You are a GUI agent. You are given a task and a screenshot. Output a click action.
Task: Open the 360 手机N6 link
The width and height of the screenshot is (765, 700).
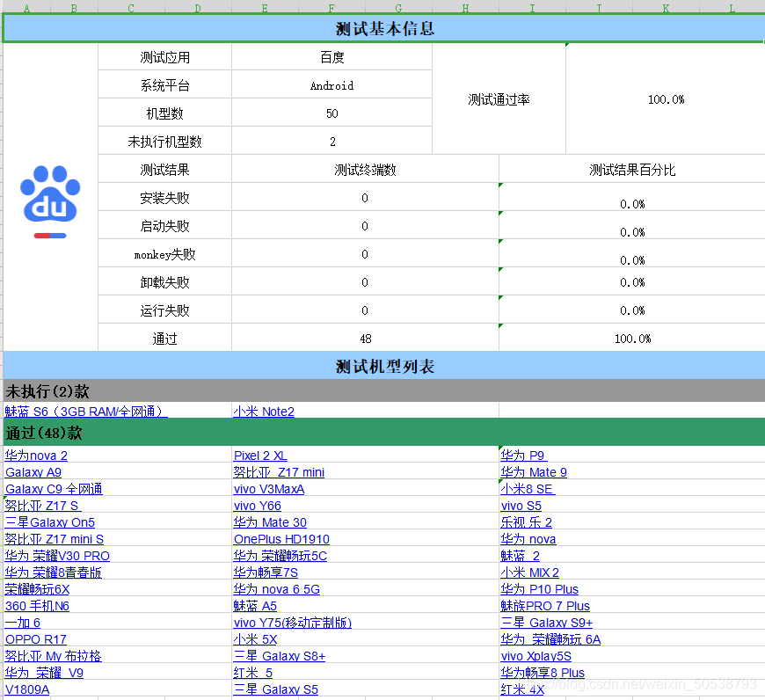(x=38, y=606)
